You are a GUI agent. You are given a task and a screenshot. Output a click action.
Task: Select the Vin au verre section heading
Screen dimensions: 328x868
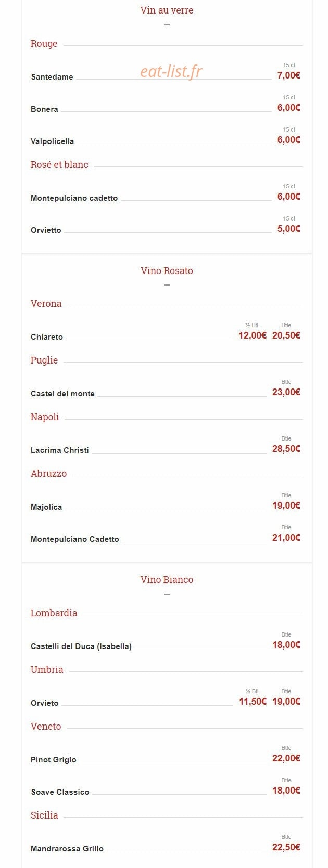(167, 10)
